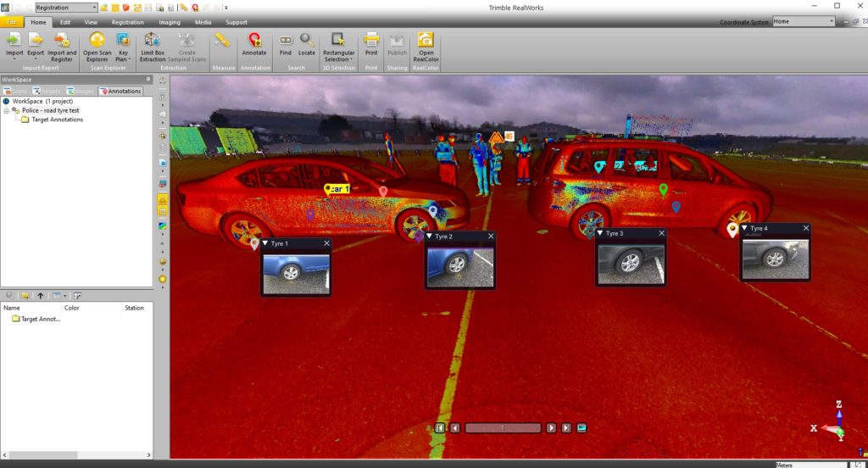868x468 pixels.
Task: Click the Station column header
Action: pos(134,308)
